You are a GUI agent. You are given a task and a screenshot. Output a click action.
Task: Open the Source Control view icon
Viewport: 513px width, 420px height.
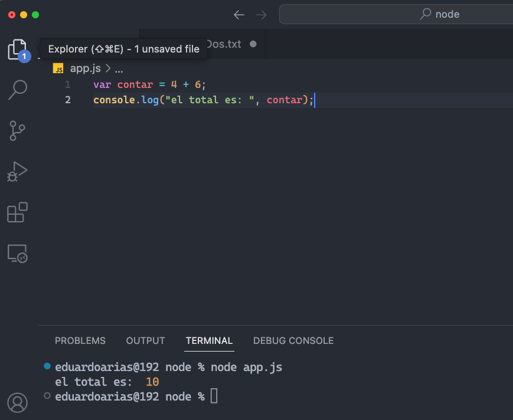(x=17, y=131)
